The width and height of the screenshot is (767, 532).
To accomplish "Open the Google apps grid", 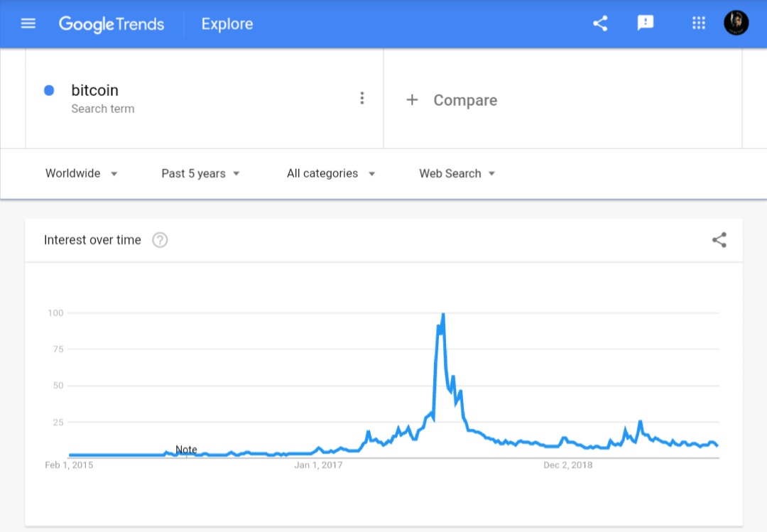I will tap(699, 23).
